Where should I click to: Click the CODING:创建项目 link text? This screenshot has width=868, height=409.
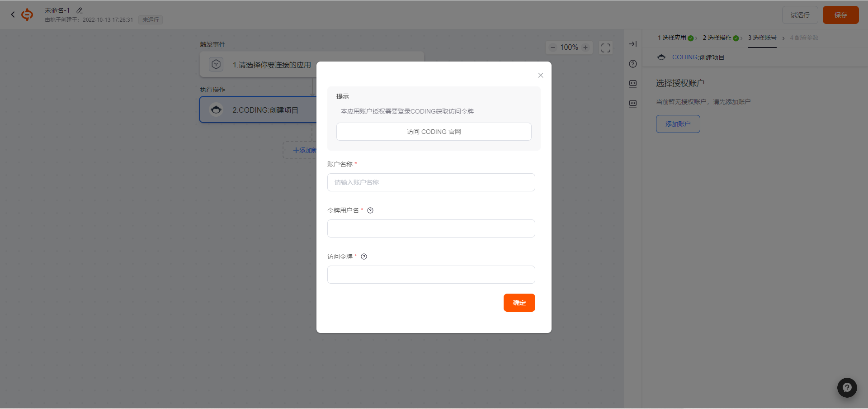click(698, 57)
